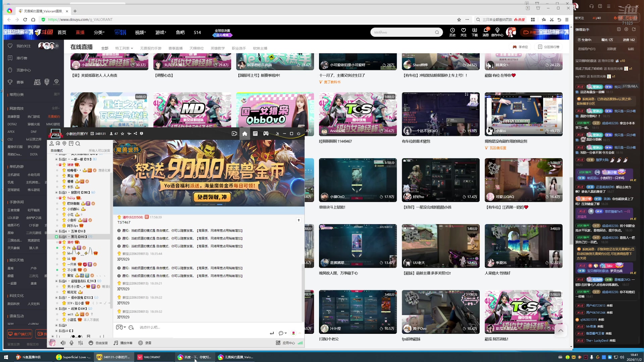Expand the YY chat bubble dropdown arrow

click(286, 333)
